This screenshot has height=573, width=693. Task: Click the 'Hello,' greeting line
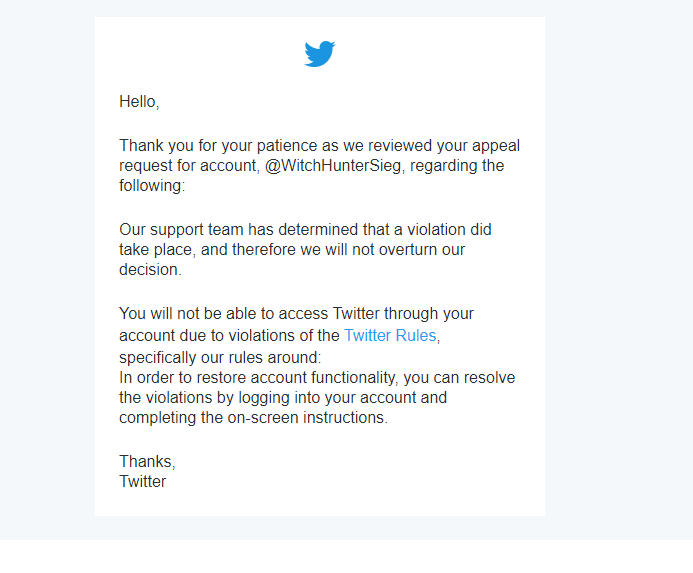[139, 102]
